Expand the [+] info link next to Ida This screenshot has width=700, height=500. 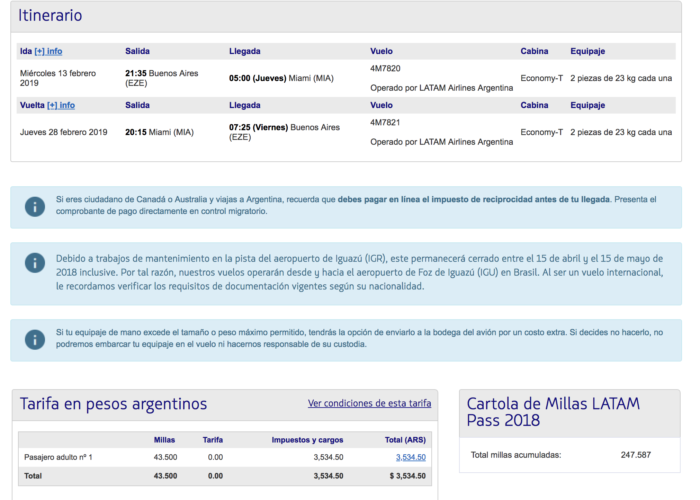click(48, 51)
